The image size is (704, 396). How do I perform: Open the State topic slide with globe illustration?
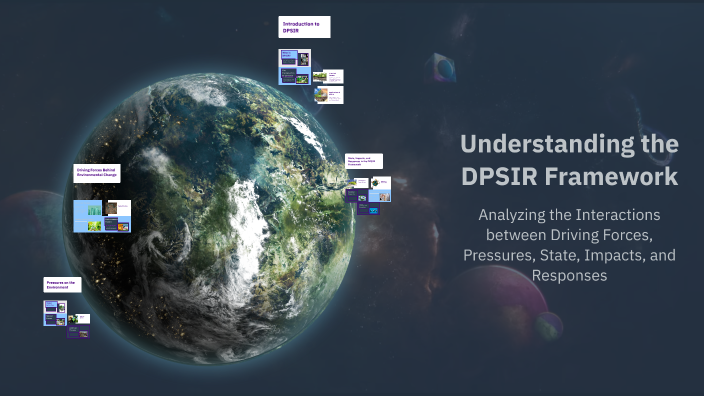(x=381, y=183)
